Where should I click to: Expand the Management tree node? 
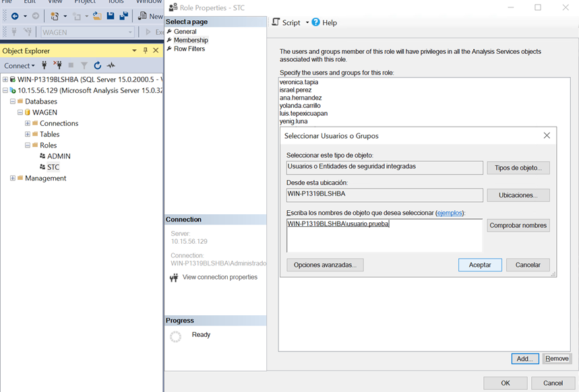pos(13,178)
